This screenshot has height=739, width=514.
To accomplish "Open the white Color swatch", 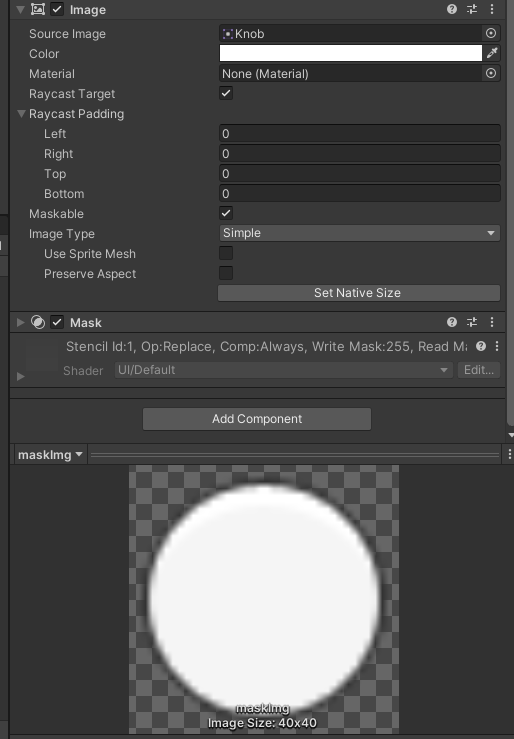I will pos(351,53).
